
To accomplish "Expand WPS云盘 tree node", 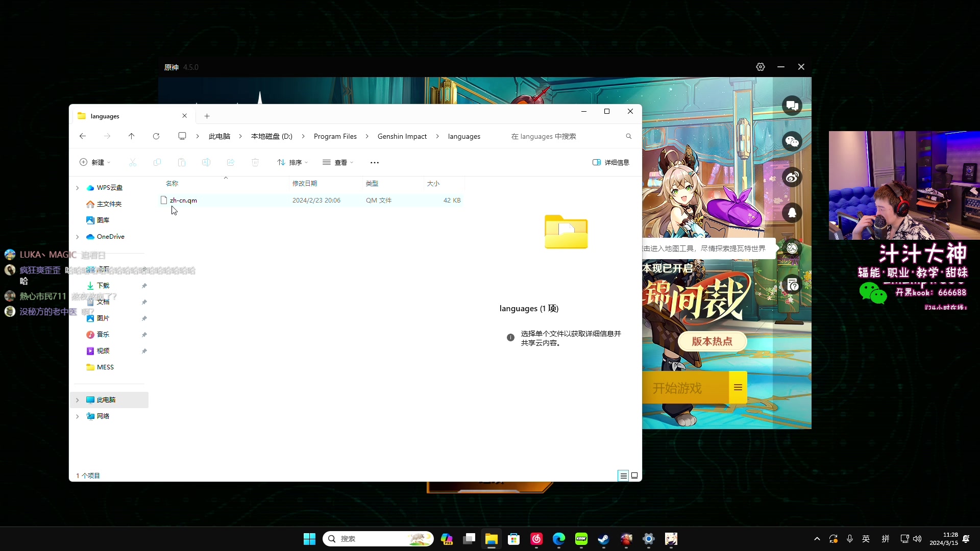I will pos(78,188).
